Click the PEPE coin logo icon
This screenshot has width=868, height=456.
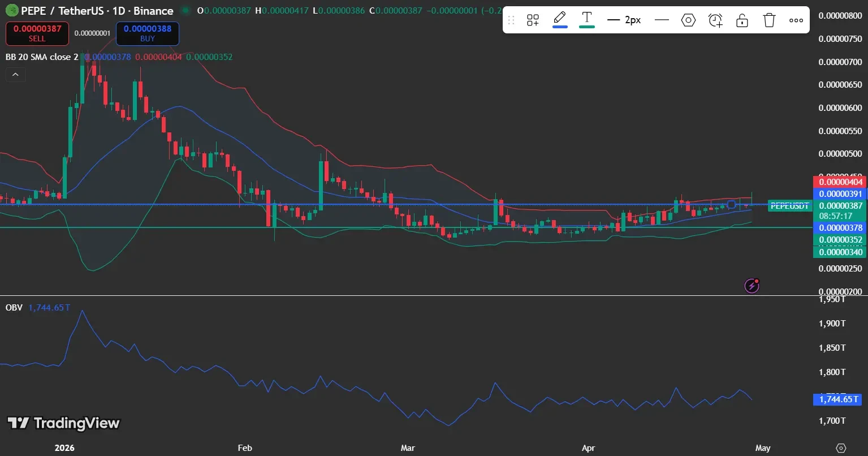[11, 11]
